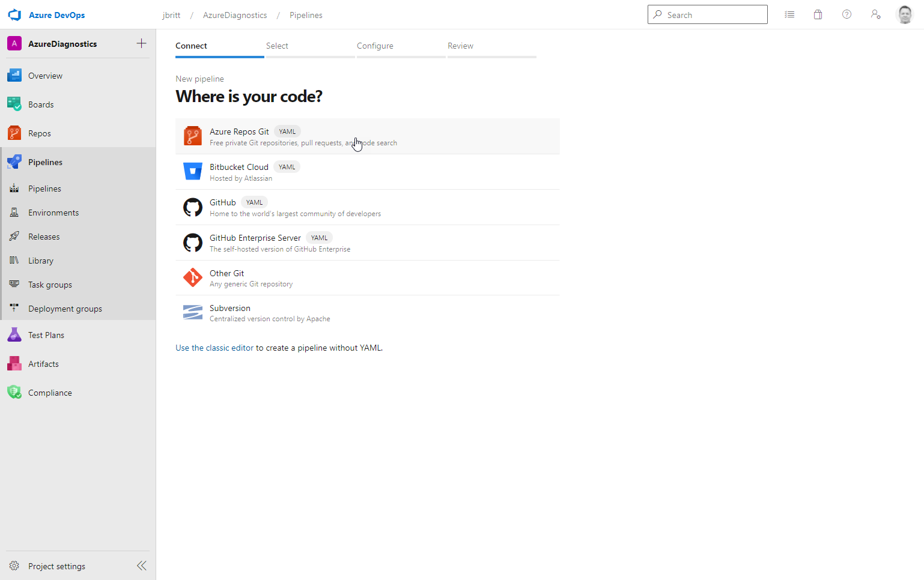Click the Azure Repos Git source icon
Image resolution: width=924 pixels, height=580 pixels.
tap(193, 136)
